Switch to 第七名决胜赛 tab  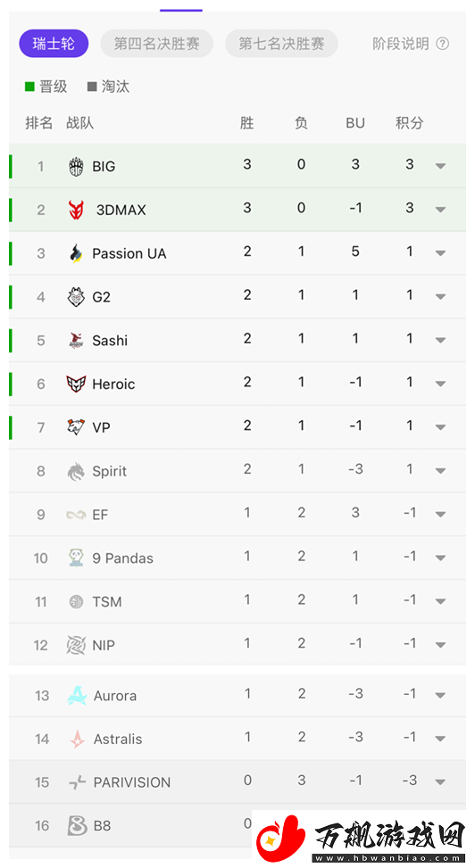281,44
